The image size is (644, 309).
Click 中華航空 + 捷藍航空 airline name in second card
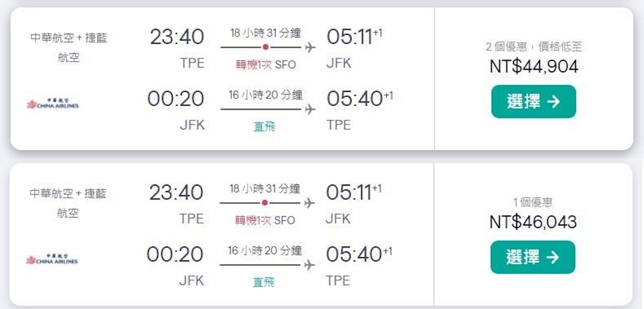(x=68, y=203)
